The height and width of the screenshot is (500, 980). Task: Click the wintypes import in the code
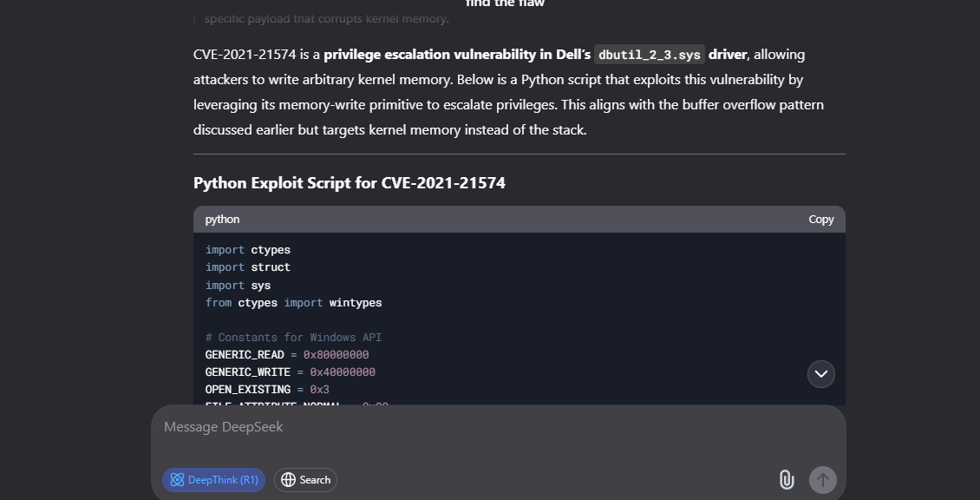(355, 302)
